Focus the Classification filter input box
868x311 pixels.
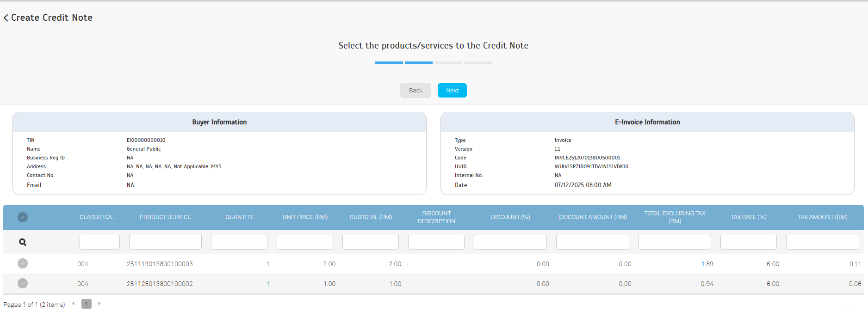point(99,242)
